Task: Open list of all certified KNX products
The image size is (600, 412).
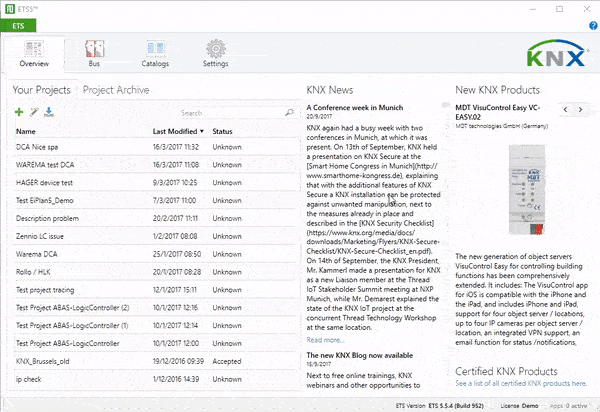Action: click(x=521, y=383)
